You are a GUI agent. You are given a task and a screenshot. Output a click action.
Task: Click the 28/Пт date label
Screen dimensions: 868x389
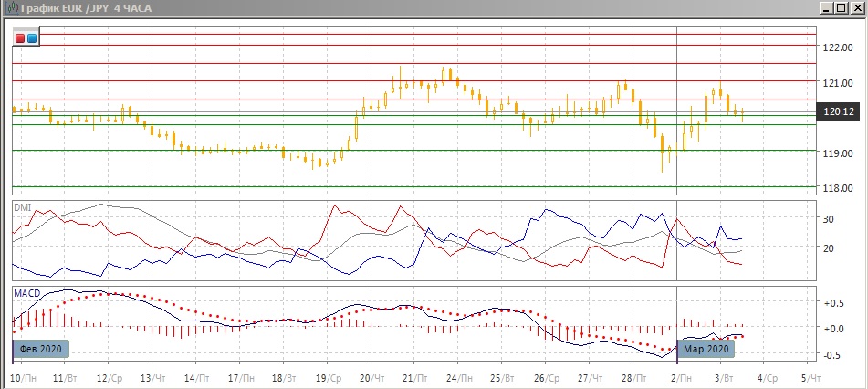pos(633,378)
